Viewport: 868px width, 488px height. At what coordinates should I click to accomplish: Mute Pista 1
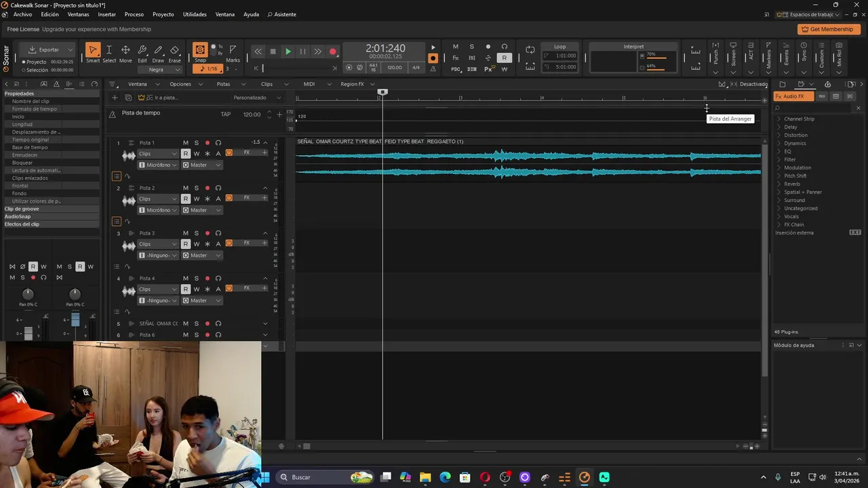pyautogui.click(x=185, y=143)
